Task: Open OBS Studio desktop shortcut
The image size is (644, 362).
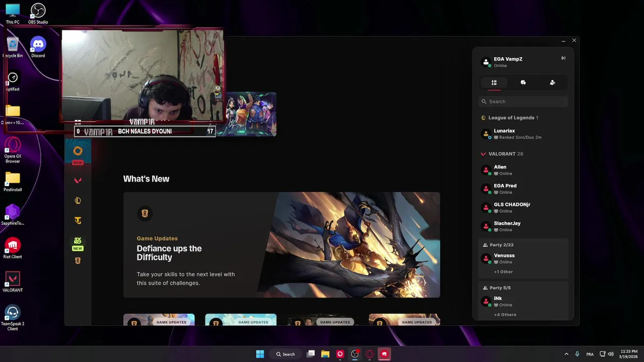Action: [x=38, y=14]
